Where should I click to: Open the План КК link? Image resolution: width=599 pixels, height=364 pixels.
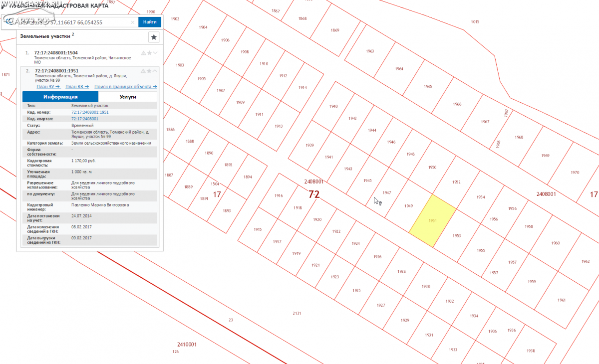77,87
